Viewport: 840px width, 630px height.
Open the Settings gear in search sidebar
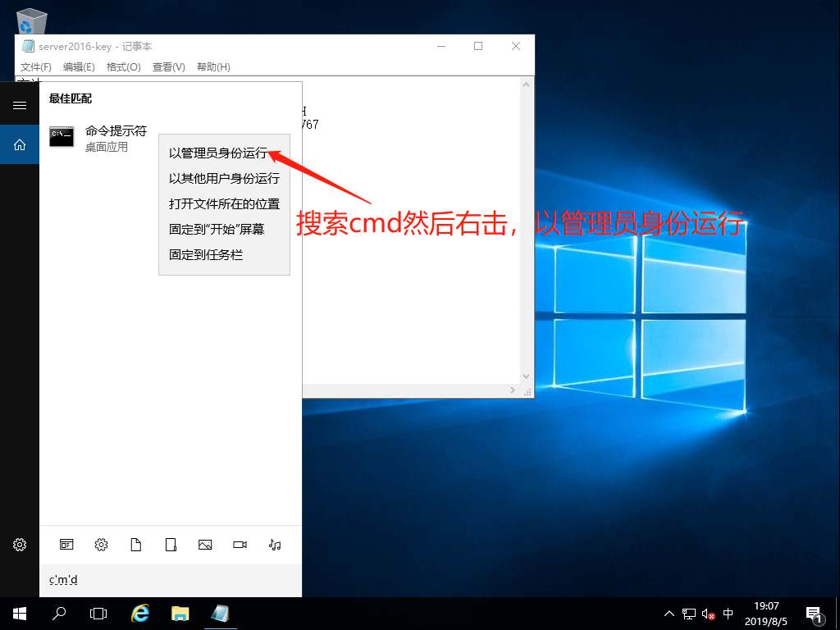20,545
